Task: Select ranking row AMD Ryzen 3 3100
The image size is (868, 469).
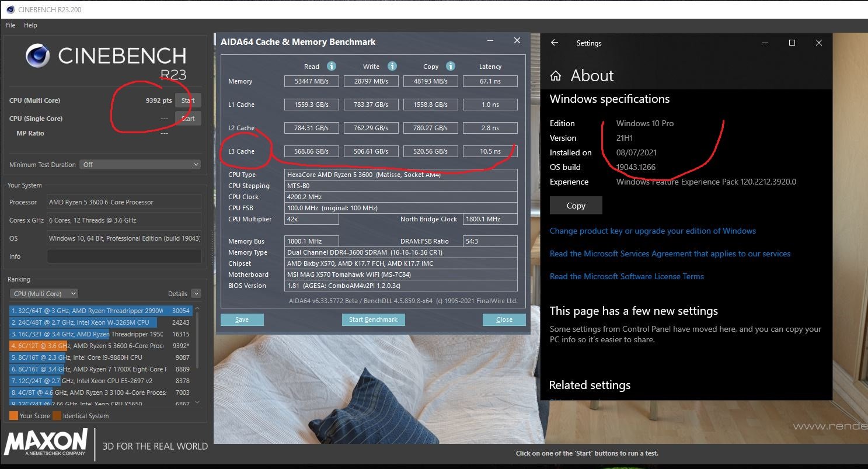Action: [100, 392]
